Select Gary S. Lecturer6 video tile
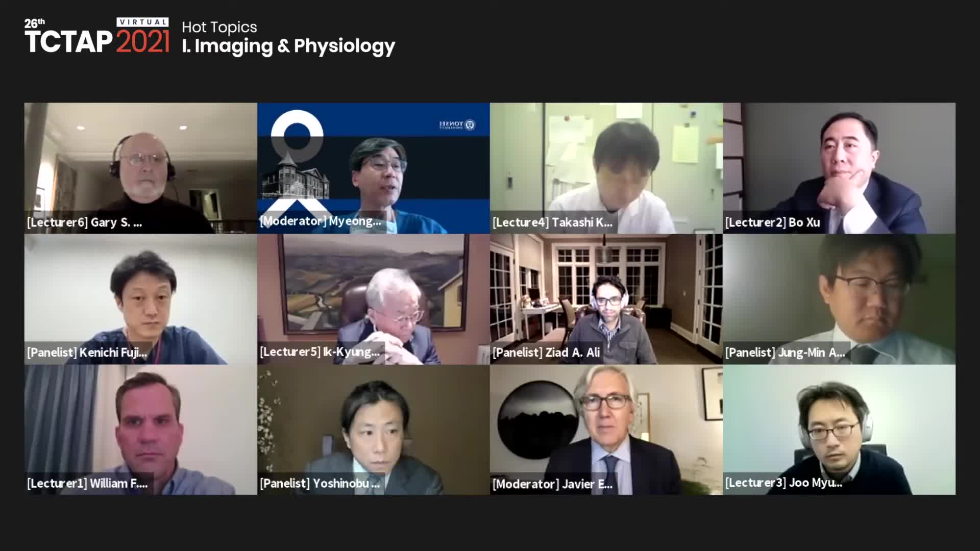Viewport: 980px width, 551px height. point(141,168)
